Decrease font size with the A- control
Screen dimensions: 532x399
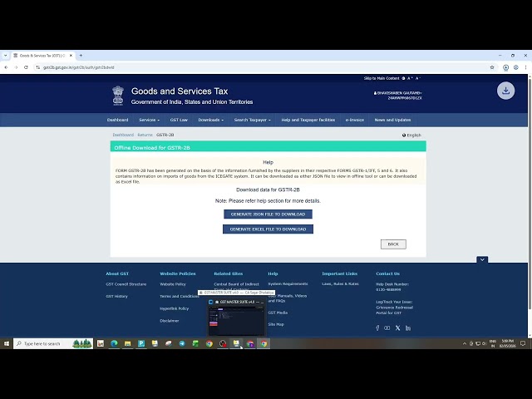click(418, 78)
